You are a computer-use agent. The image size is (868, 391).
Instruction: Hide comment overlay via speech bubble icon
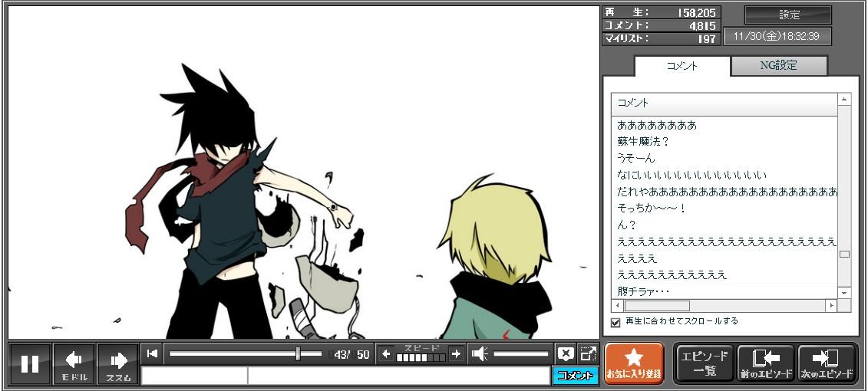566,353
